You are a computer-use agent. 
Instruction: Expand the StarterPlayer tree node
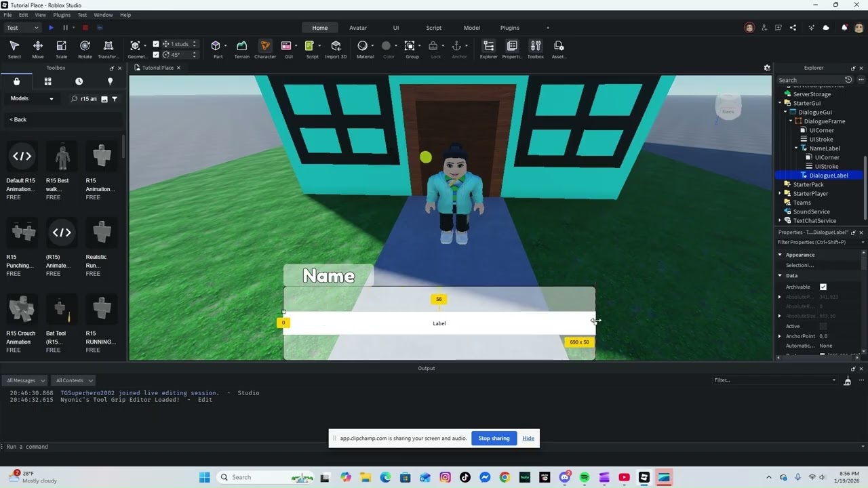pyautogui.click(x=780, y=194)
